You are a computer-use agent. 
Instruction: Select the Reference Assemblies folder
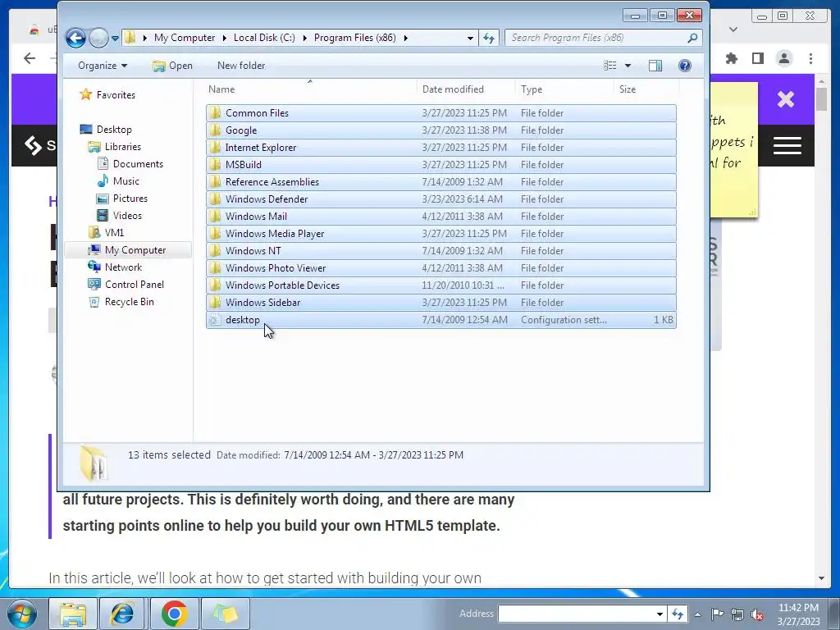pos(441,182)
